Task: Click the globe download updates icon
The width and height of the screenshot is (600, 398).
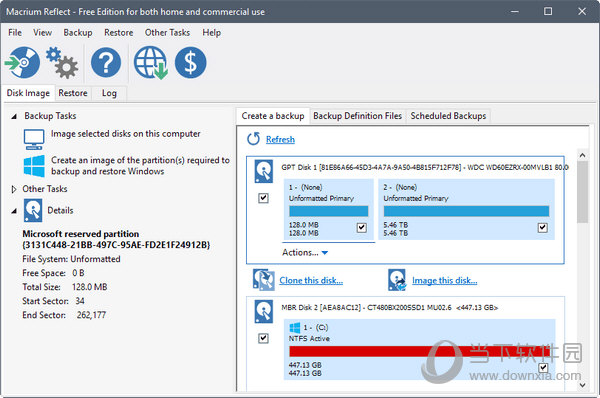Action: tap(151, 63)
